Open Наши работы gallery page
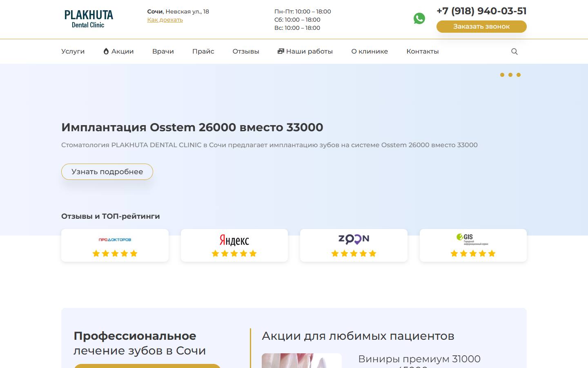 coord(305,52)
